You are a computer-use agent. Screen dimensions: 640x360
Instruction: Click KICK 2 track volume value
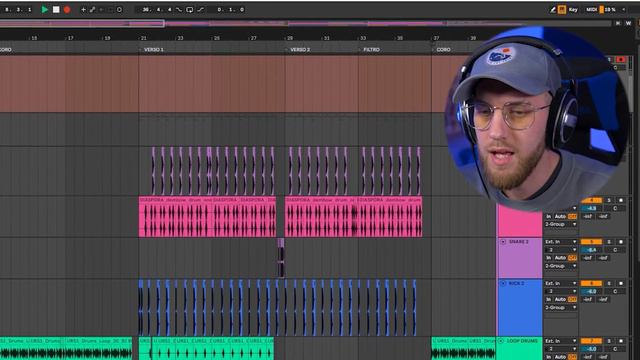coord(591,291)
